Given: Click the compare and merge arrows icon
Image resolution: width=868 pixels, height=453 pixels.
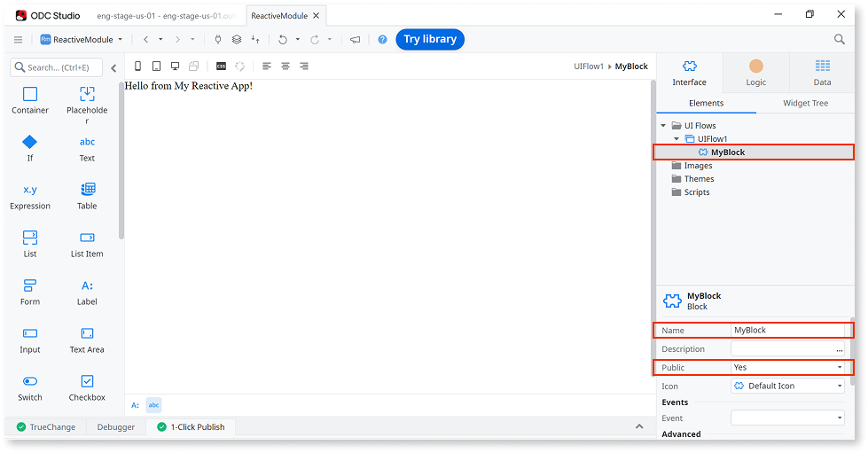Looking at the screenshot, I should click(x=255, y=39).
